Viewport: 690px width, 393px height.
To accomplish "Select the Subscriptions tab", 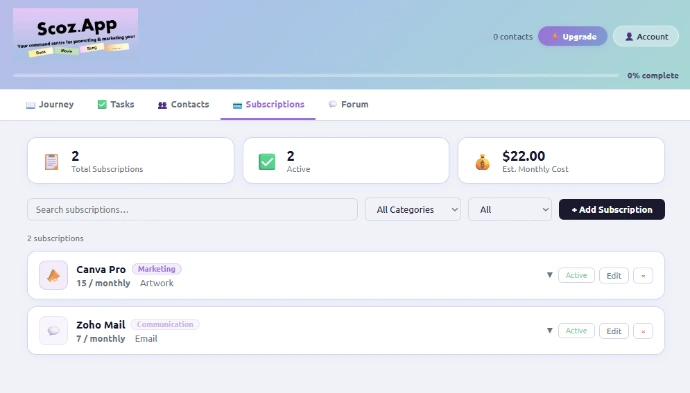I will click(x=268, y=104).
